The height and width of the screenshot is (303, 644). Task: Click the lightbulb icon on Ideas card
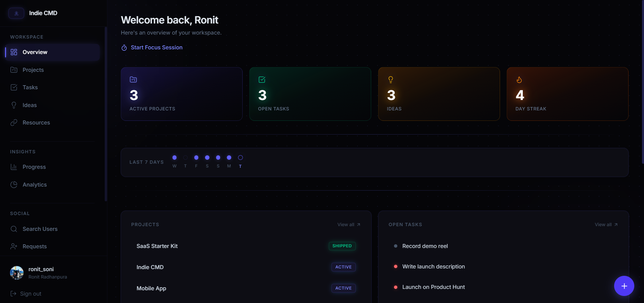point(391,80)
